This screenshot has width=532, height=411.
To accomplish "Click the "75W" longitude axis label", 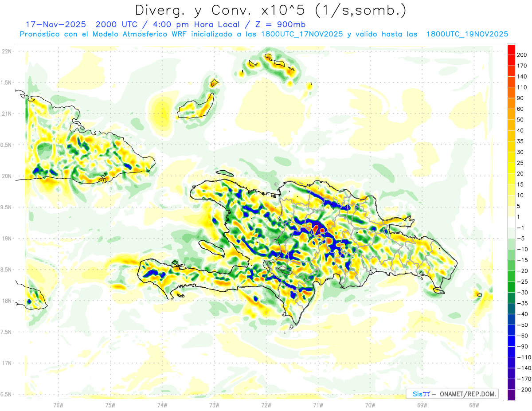I will pyautogui.click(x=110, y=406).
